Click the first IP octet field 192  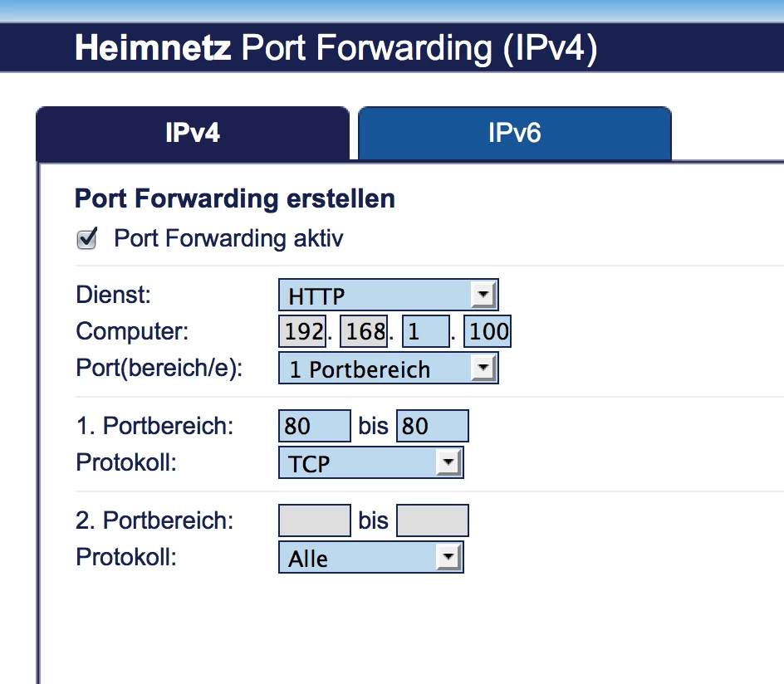tap(302, 332)
